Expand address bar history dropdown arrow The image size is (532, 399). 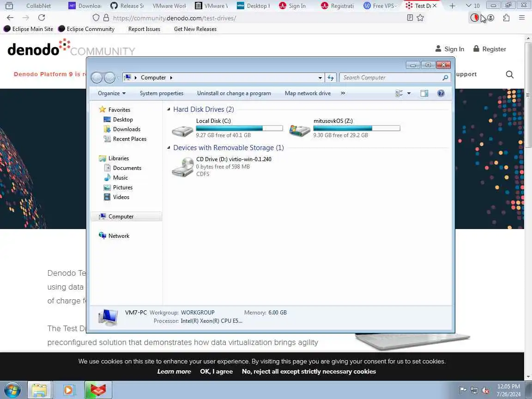(x=320, y=78)
